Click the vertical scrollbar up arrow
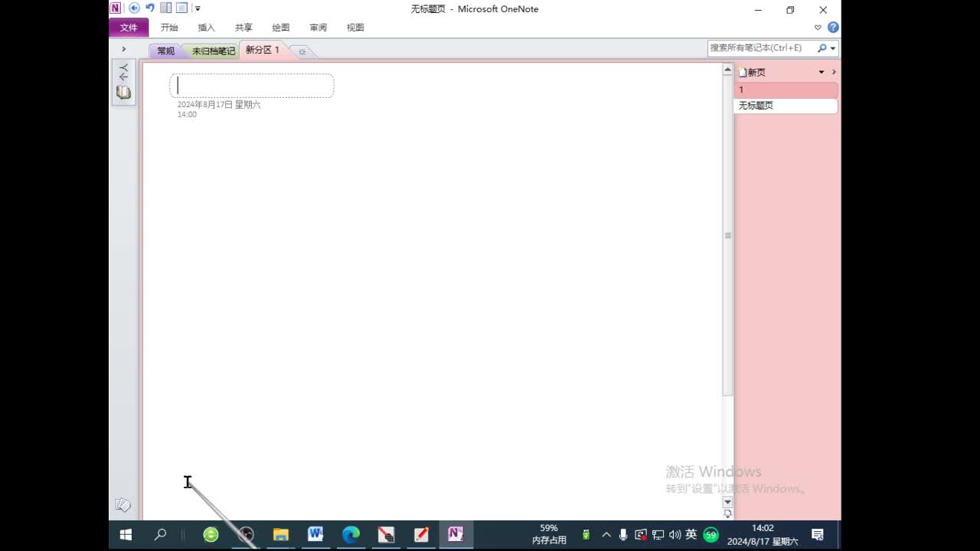This screenshot has height=551, width=980. click(727, 70)
